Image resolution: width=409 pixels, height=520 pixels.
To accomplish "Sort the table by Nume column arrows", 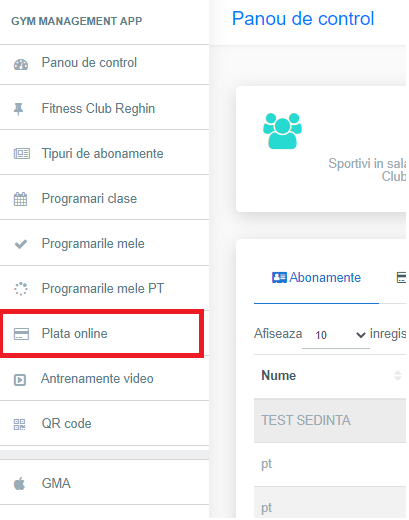I will coord(397,376).
